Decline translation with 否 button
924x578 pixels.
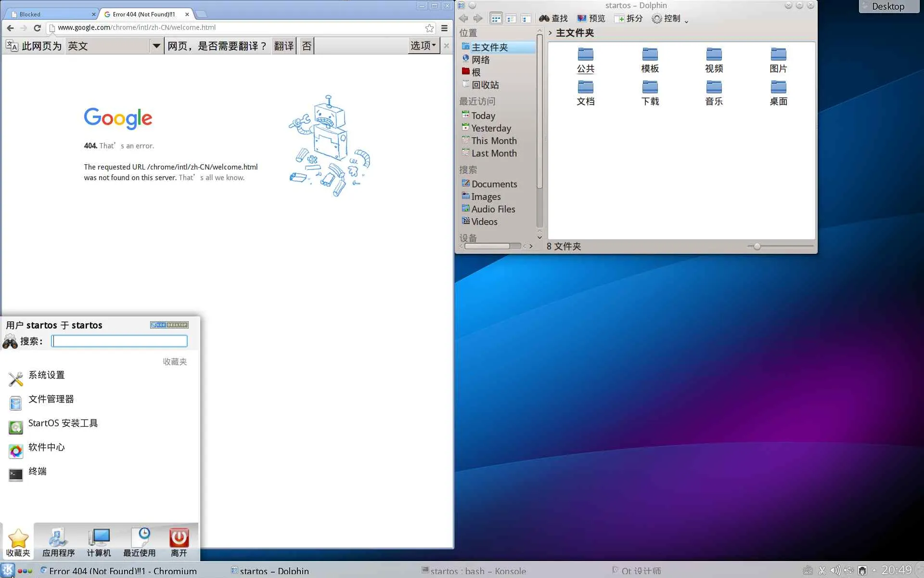306,46
